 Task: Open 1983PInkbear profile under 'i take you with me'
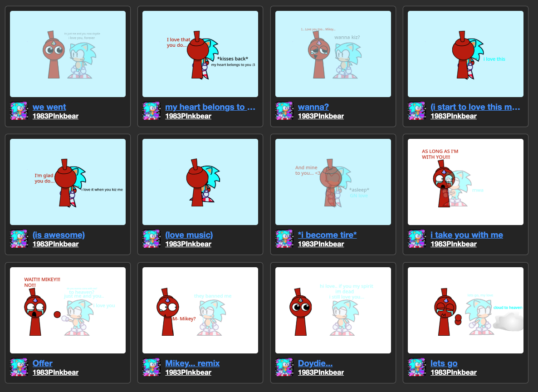[x=454, y=244]
